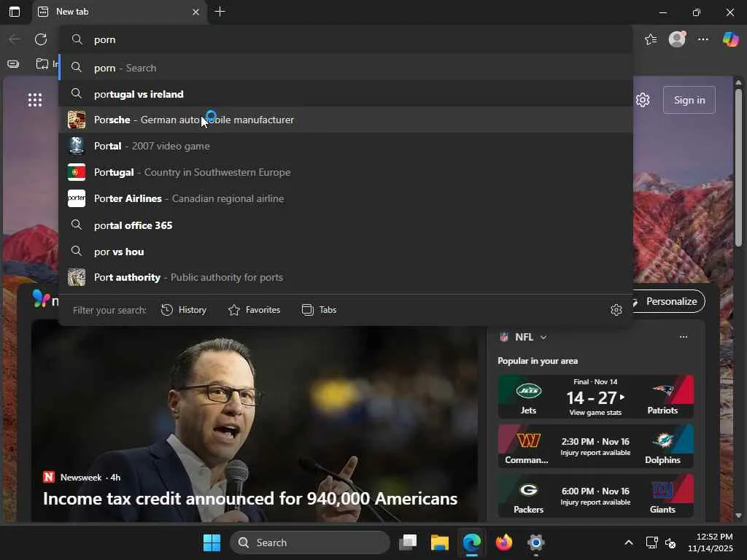Open address bar search settings gear
The width and height of the screenshot is (747, 560).
pyautogui.click(x=616, y=309)
